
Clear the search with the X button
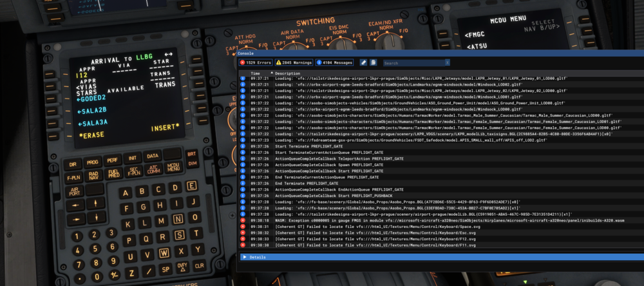click(447, 63)
